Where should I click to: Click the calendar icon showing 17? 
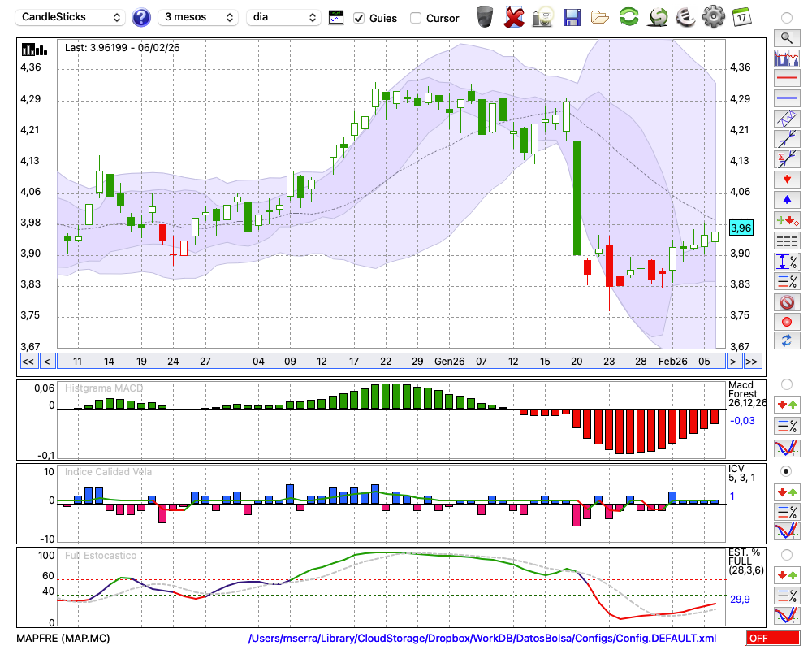coord(741,17)
